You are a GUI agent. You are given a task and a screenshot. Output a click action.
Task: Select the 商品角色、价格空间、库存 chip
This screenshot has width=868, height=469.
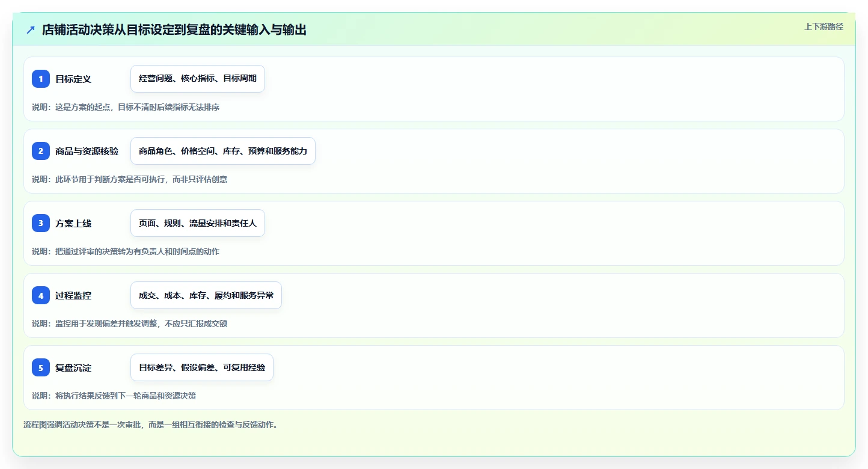pos(223,151)
